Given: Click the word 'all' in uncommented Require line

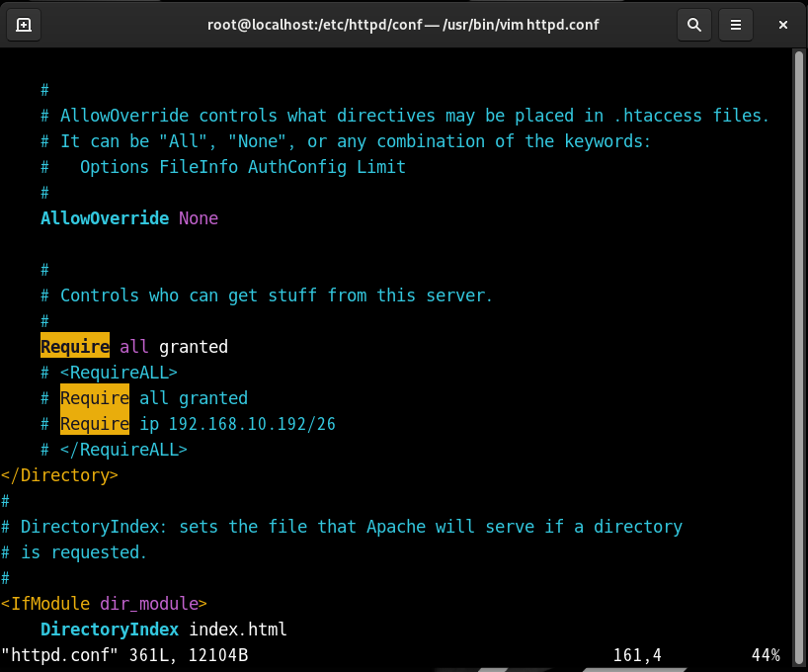Looking at the screenshot, I should (134, 347).
